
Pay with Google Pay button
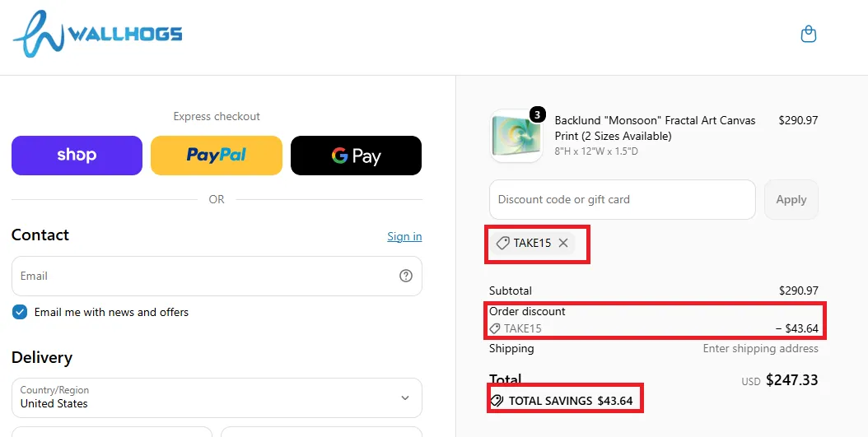[x=356, y=156]
